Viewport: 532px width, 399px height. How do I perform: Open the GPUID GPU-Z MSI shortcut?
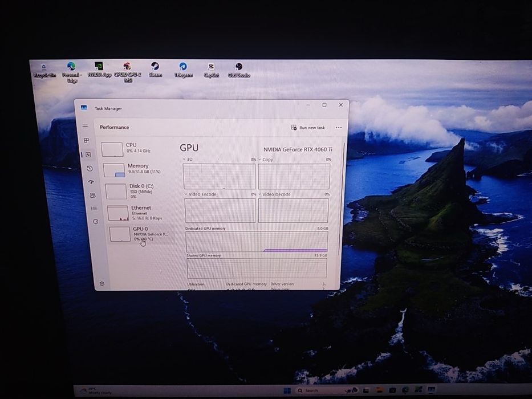point(128,72)
